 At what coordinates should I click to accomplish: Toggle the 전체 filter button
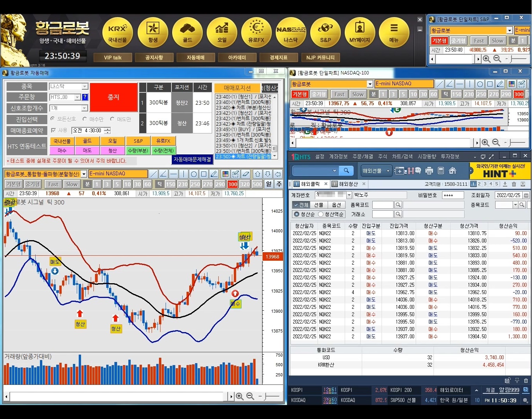pyautogui.click(x=301, y=205)
